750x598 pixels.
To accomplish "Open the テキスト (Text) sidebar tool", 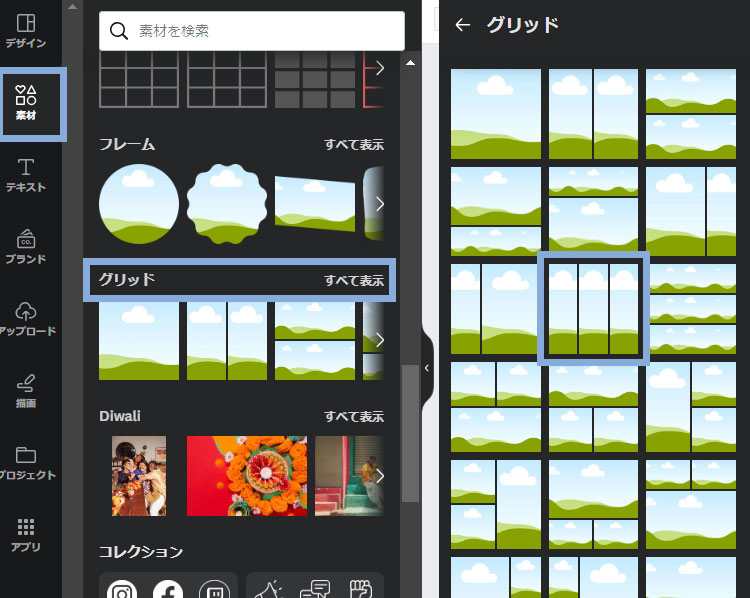I will coord(26,176).
